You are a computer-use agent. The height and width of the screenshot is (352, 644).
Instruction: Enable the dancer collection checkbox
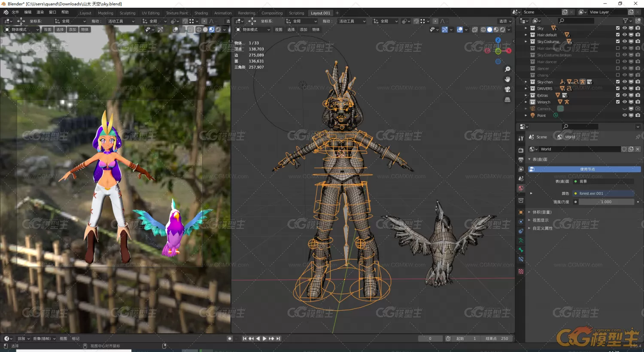pyautogui.click(x=618, y=68)
